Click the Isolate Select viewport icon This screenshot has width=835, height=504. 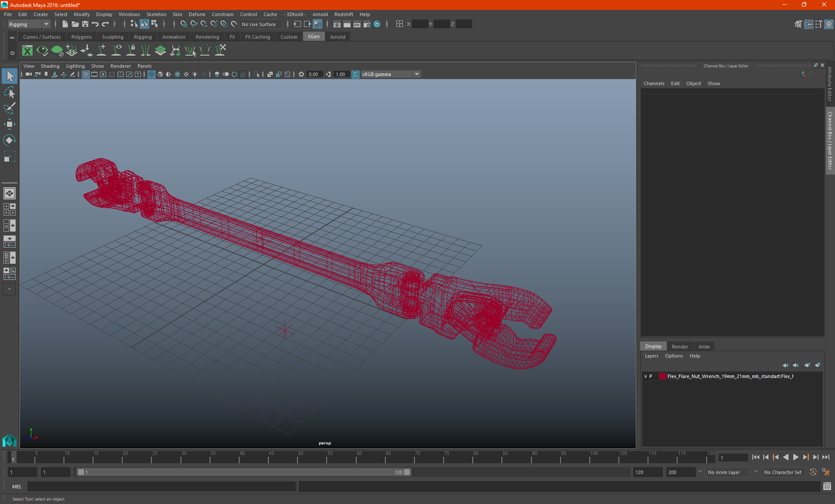point(256,74)
